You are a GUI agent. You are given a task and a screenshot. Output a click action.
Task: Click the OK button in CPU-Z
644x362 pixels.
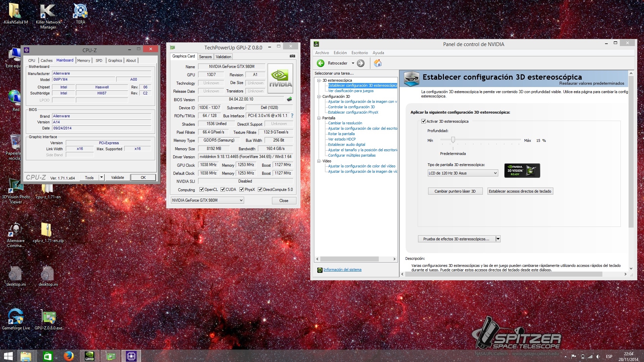pyautogui.click(x=143, y=177)
